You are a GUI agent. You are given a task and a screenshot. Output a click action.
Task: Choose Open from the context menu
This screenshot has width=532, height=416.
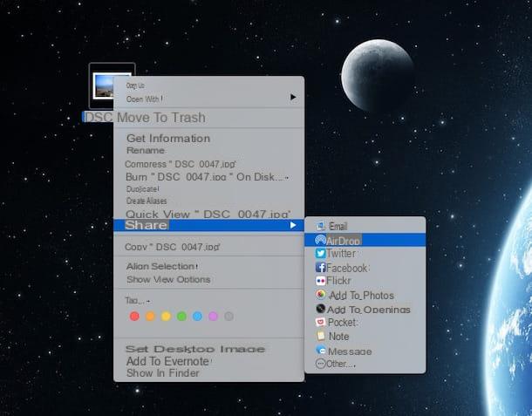pos(135,85)
